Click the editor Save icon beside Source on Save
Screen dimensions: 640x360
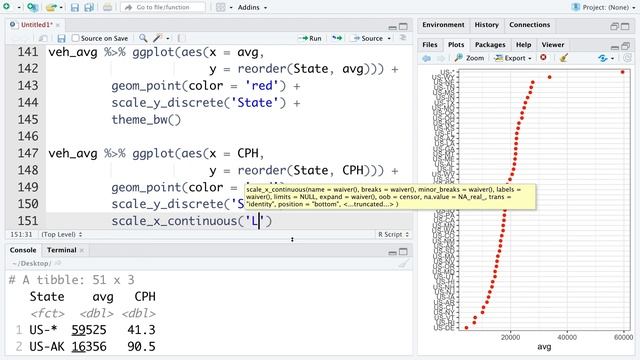(x=61, y=38)
